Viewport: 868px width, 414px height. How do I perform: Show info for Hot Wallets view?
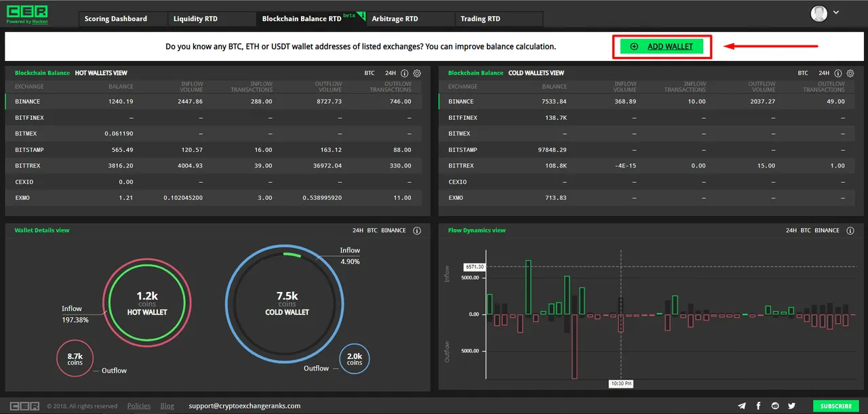[x=405, y=73]
